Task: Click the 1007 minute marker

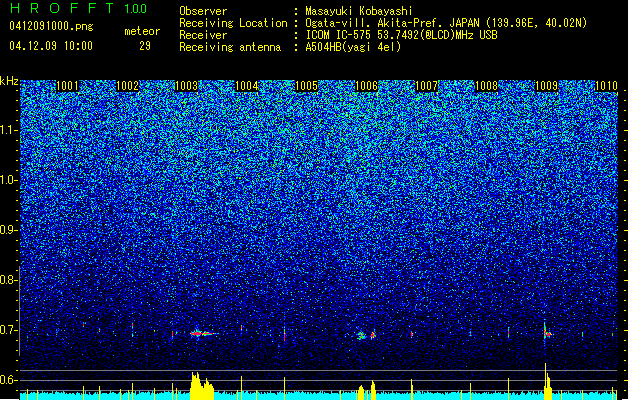Action: [426, 86]
